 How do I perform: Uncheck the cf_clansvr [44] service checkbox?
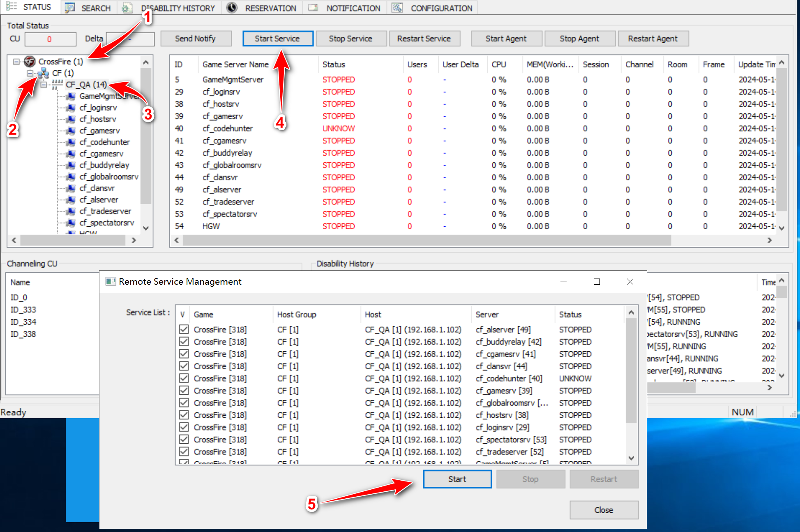tap(184, 366)
